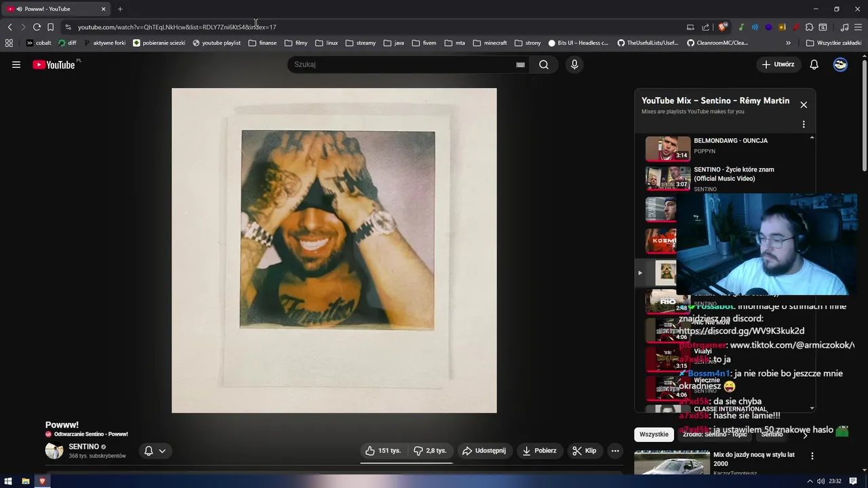Click the album cover video player
Viewport: 868px width, 488px height.
coord(334,250)
